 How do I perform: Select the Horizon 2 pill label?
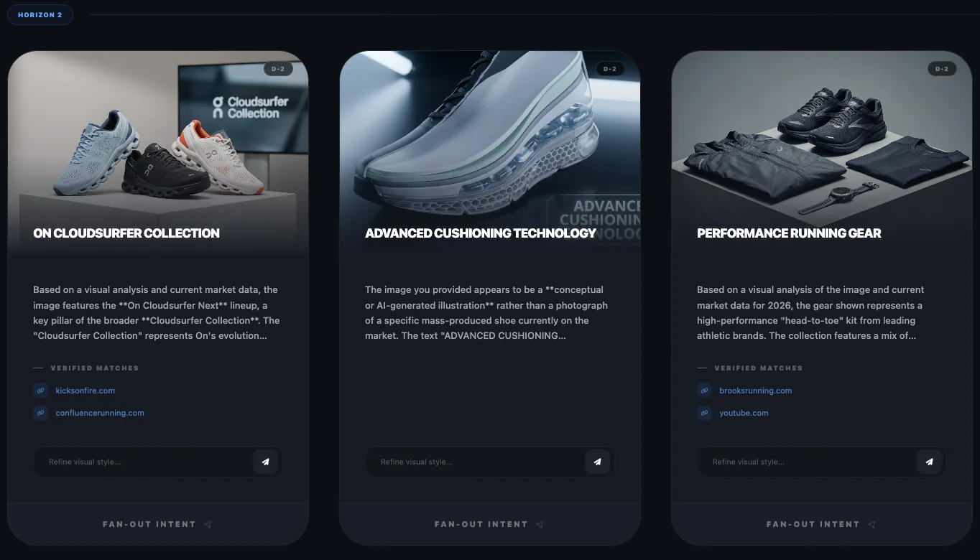40,15
